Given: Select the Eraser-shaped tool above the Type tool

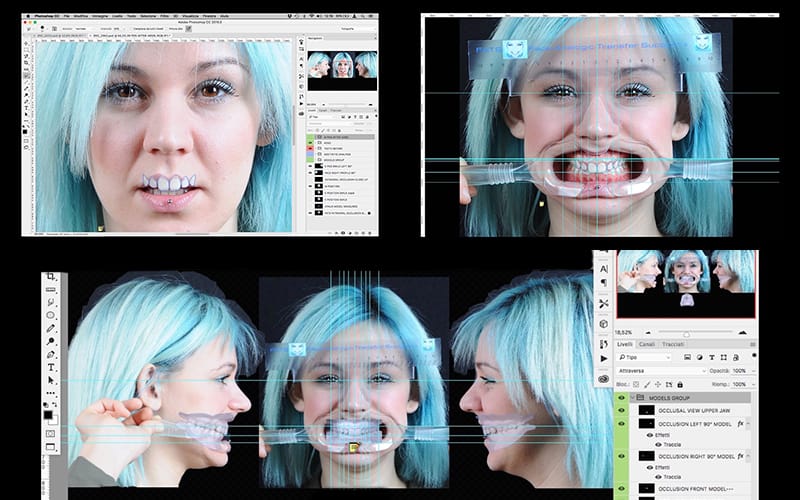Looking at the screenshot, I should (51, 355).
